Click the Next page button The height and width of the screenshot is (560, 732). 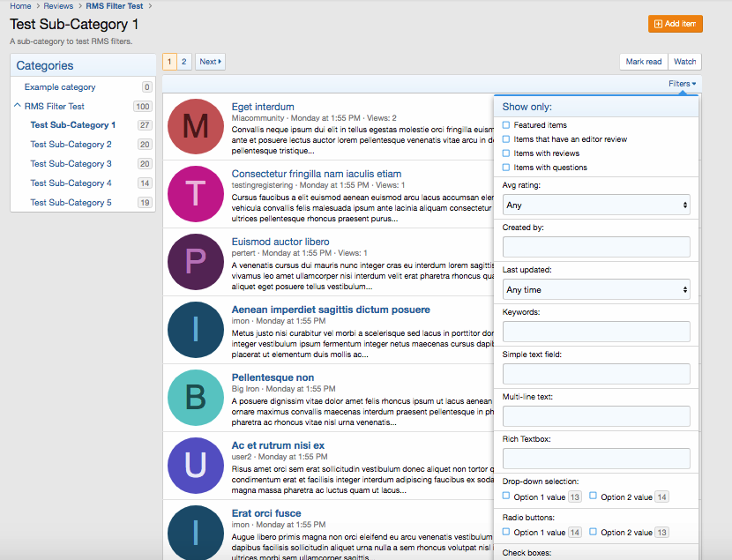click(210, 62)
